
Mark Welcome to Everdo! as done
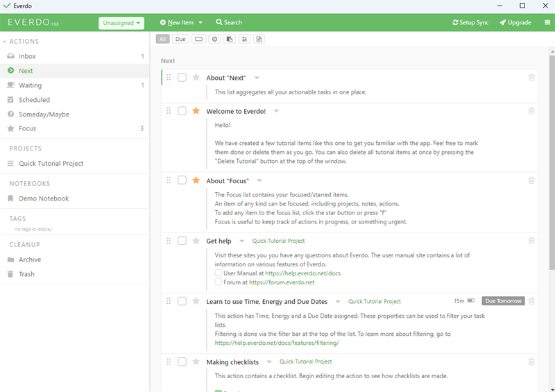pyautogui.click(x=182, y=111)
